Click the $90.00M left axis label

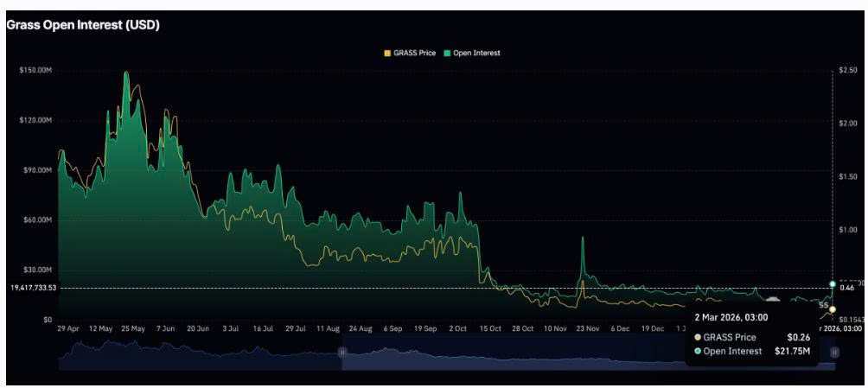[x=39, y=170]
